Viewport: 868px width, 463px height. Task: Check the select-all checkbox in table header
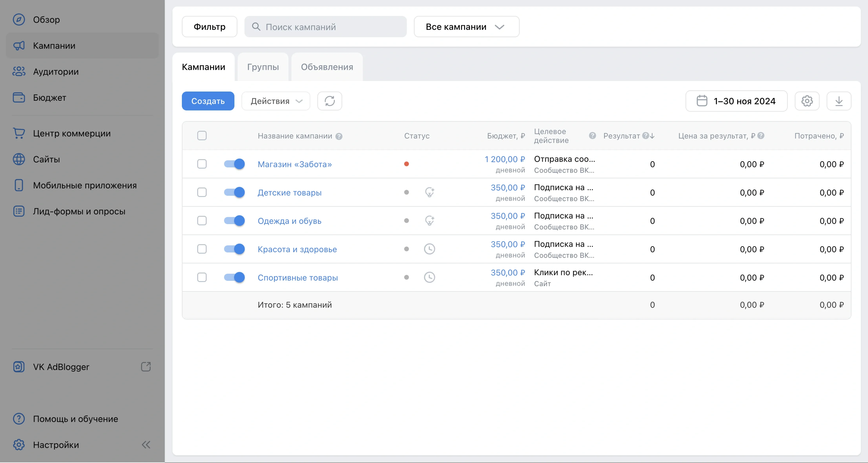202,135
